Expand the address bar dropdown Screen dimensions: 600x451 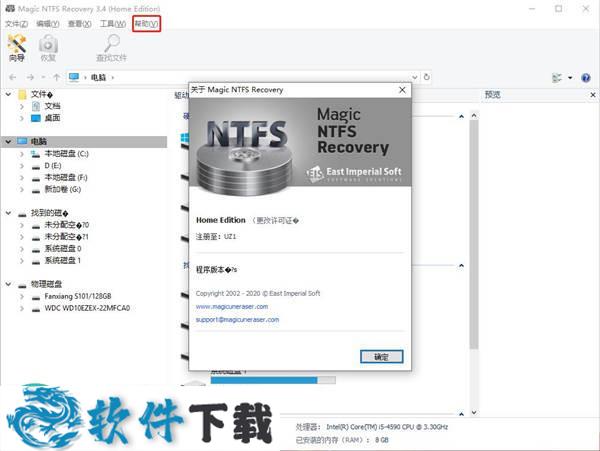(414, 77)
